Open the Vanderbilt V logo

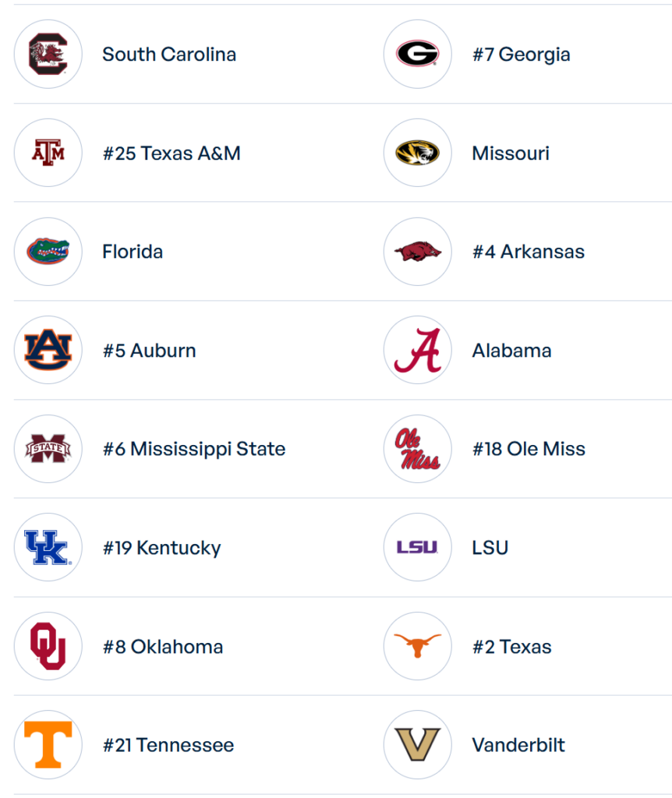click(x=417, y=744)
